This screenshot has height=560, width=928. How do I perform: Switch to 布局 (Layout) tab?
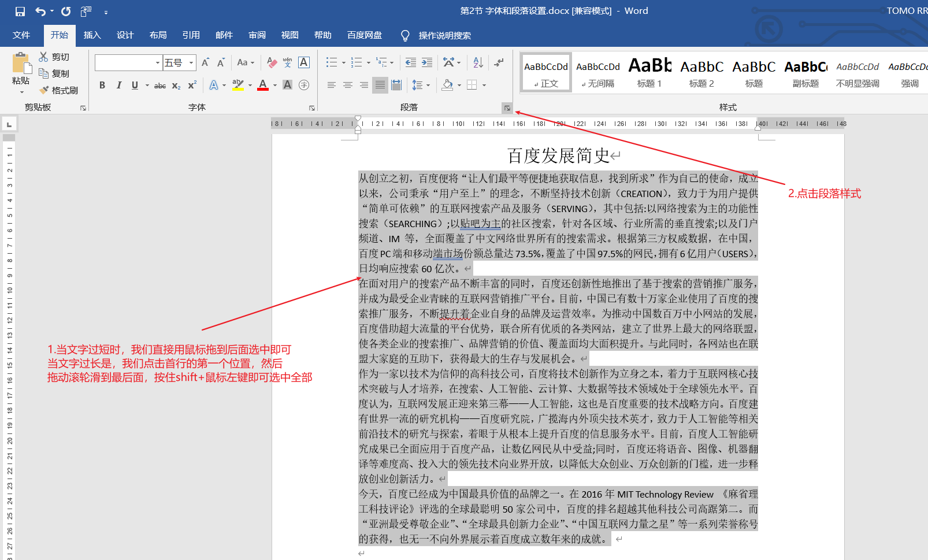(158, 35)
